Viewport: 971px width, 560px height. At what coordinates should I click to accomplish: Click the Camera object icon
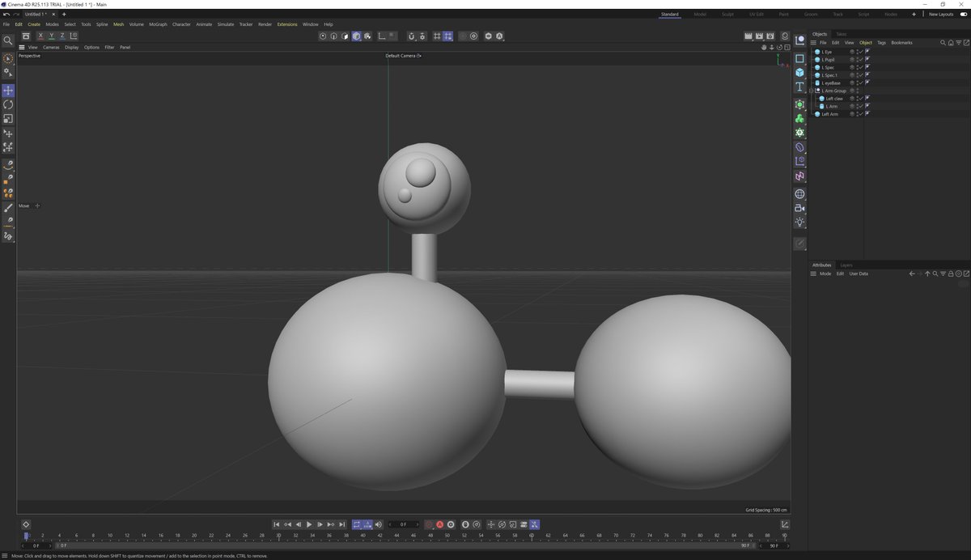point(799,208)
